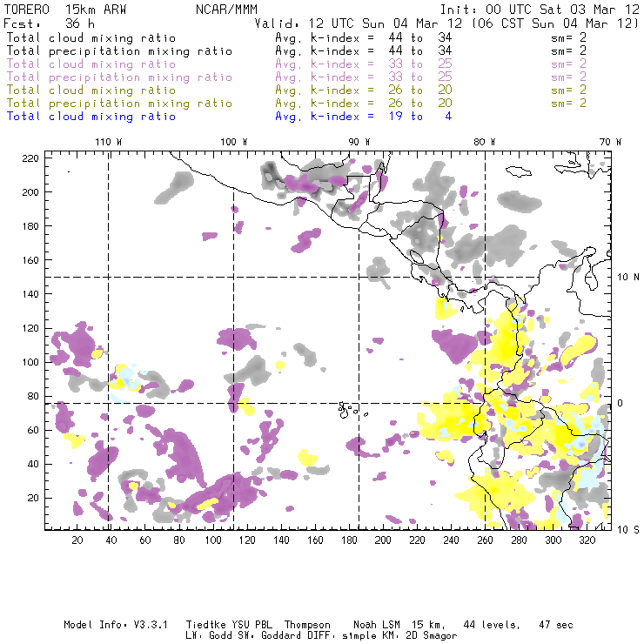Click purple "Total cloud mixing ratio" legend line
Viewport: 644px width, 644px height.
91,64
